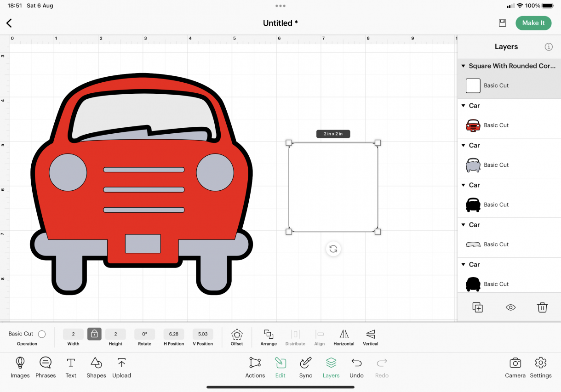Select the rounded square on canvas
The width and height of the screenshot is (561, 392).
point(333,187)
